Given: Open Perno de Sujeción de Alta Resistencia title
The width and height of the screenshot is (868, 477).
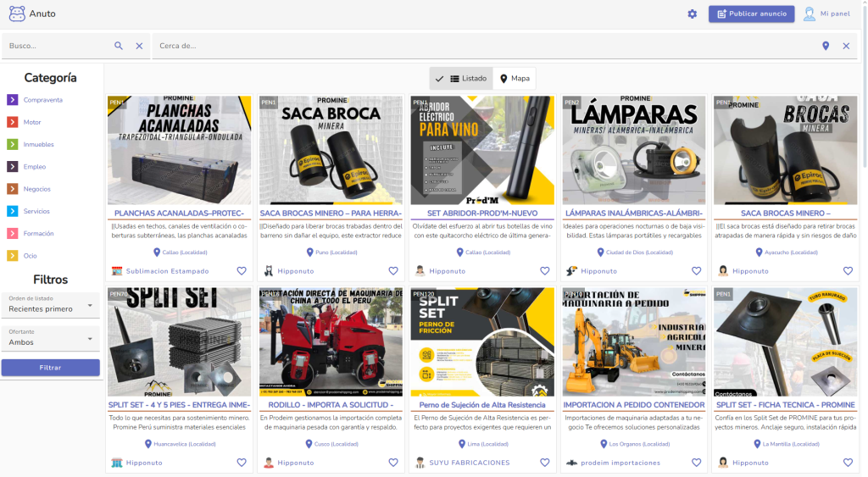Looking at the screenshot, I should [482, 405].
